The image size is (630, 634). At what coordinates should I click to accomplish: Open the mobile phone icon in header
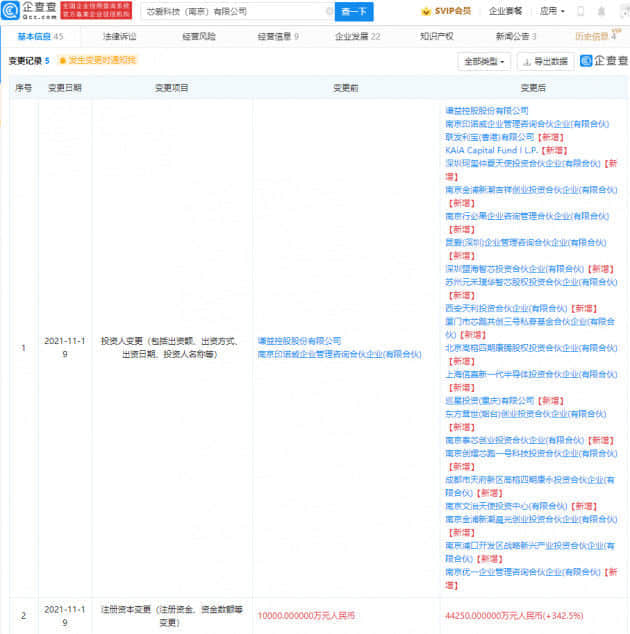pyautogui.click(x=581, y=11)
